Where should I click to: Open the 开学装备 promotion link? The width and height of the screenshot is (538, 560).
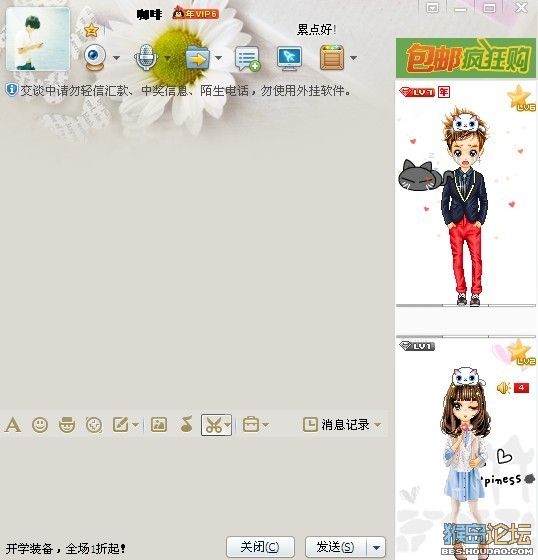(66, 548)
